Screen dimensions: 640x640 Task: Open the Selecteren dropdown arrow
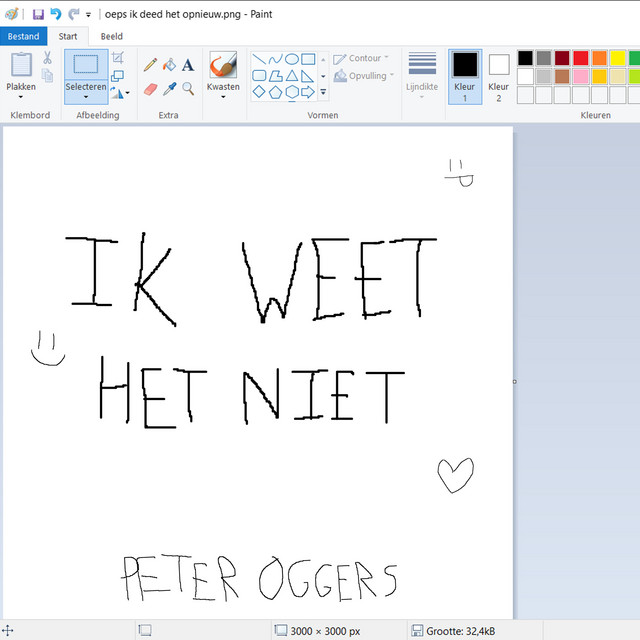pyautogui.click(x=86, y=98)
